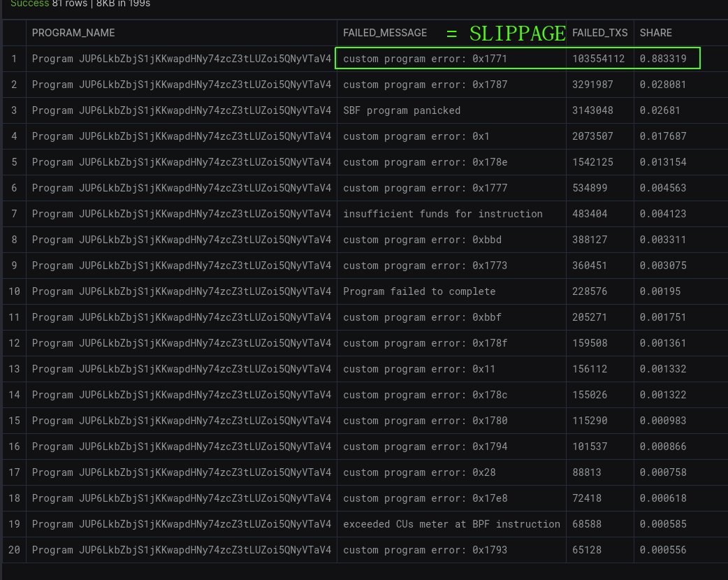
Task: Select the share value 0.000556
Action: 663,550
